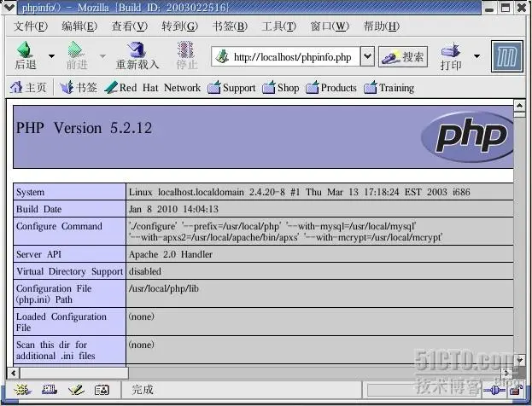
Task: Open the 文件(F) File menu
Action: tap(31, 26)
